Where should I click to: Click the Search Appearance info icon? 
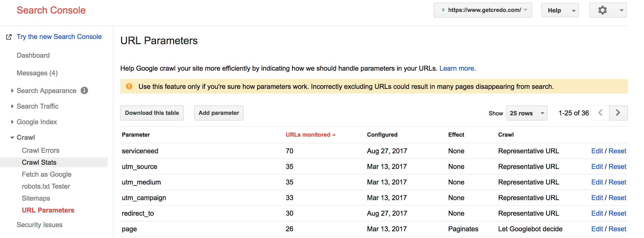tap(84, 90)
